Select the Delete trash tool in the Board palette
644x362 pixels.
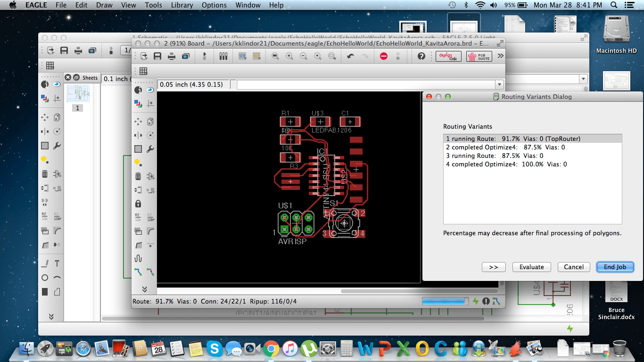point(138,176)
